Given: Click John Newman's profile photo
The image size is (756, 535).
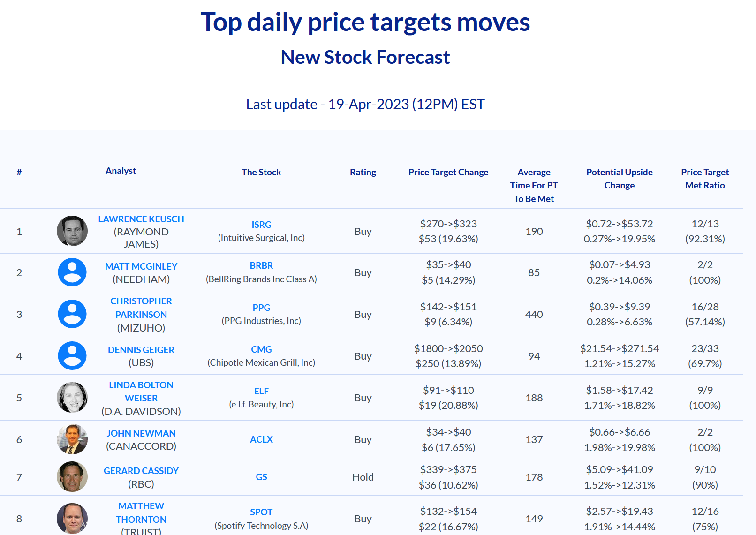Looking at the screenshot, I should tap(72, 439).
